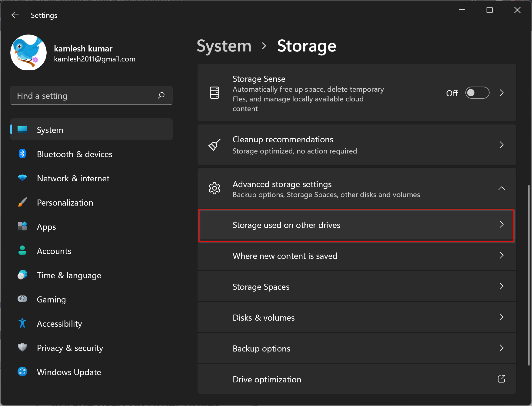Open Drive optimization external link icon
Screen dimensions: 532x406
click(501, 379)
